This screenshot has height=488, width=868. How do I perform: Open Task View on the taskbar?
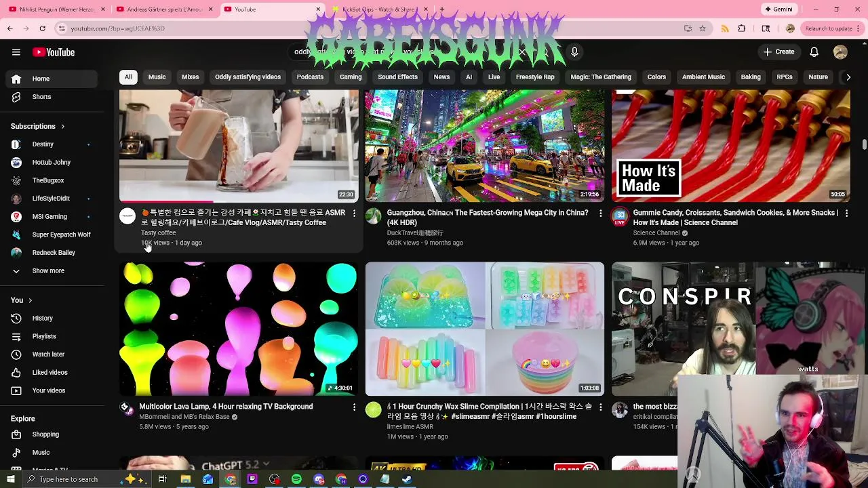(x=163, y=479)
